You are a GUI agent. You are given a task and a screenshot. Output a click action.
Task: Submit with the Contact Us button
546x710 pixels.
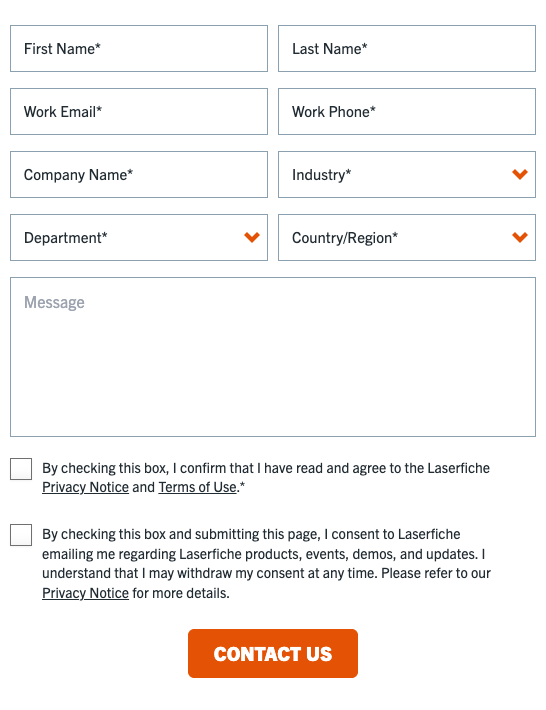click(273, 653)
